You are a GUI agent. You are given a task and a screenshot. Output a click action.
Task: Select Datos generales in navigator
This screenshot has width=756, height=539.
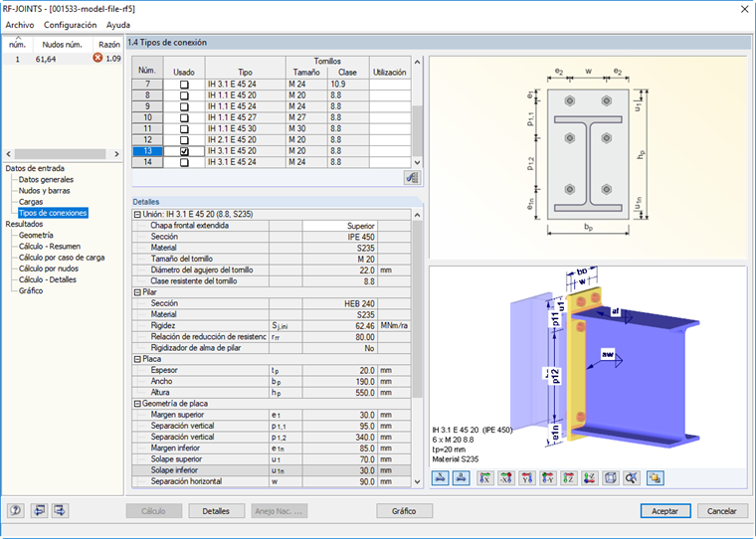47,179
